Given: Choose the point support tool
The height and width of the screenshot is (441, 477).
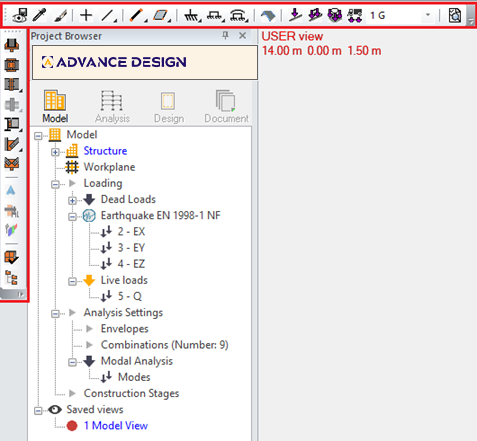Looking at the screenshot, I should click(x=192, y=15).
